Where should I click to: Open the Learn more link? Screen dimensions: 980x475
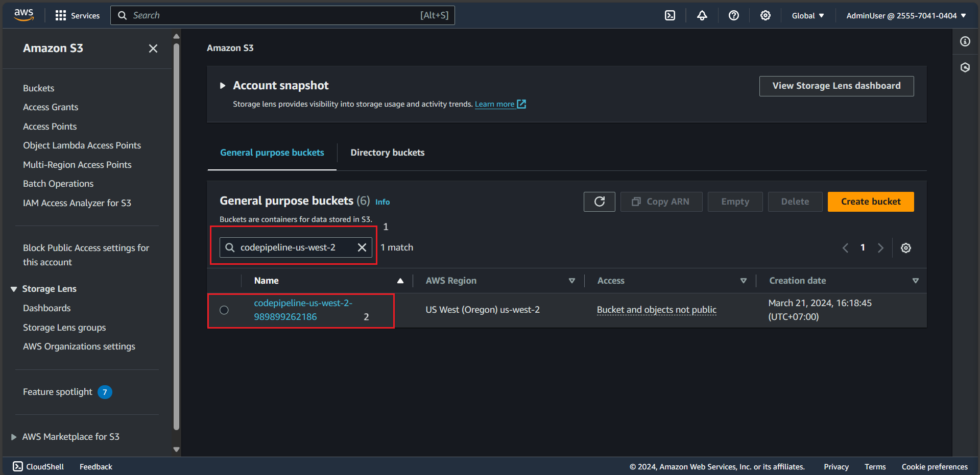[x=494, y=104]
